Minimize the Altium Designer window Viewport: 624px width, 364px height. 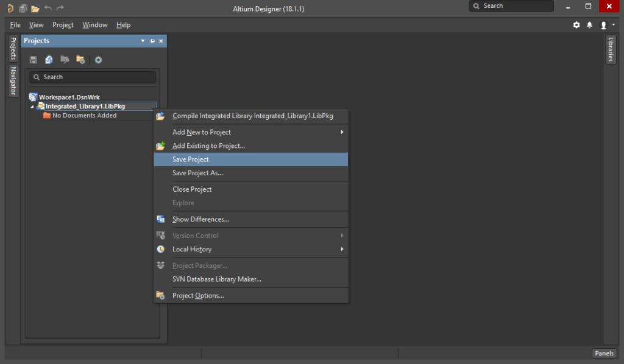click(568, 7)
